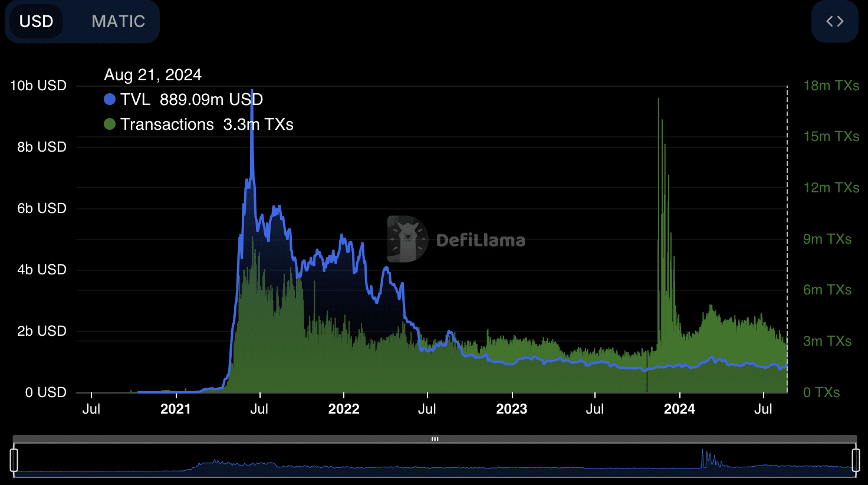Open the embed code button
Viewport: 868px width, 485px height.
(834, 21)
